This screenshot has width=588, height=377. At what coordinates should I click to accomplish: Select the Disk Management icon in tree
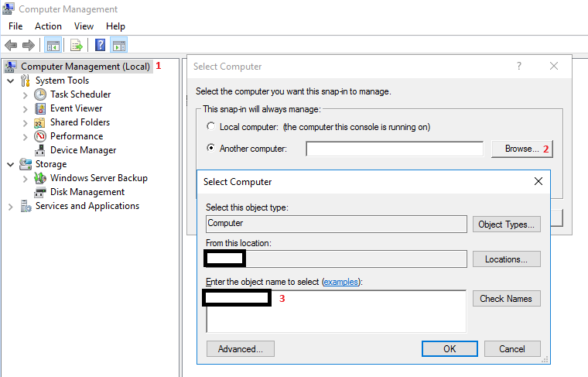(x=41, y=192)
